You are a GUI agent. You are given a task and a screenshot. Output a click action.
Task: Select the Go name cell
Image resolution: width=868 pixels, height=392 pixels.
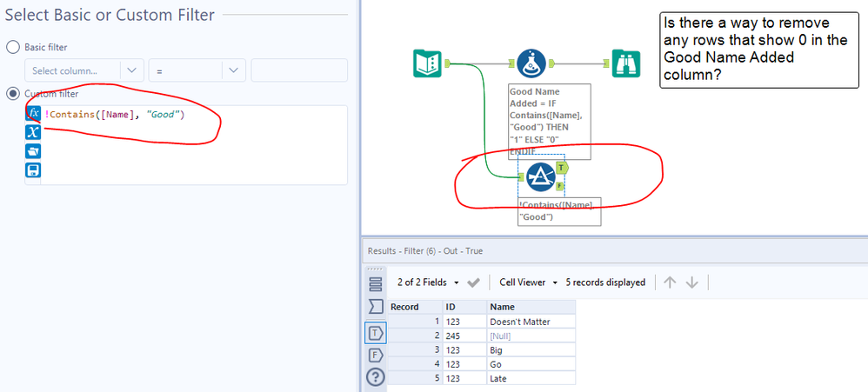tap(531, 364)
